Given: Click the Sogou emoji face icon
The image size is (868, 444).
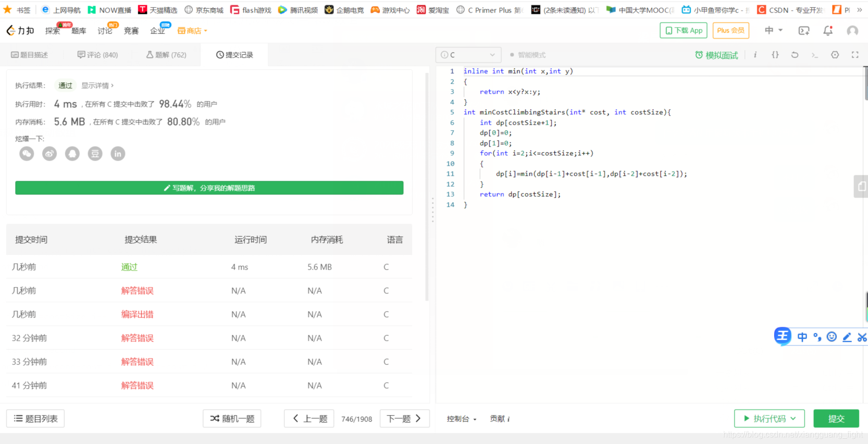Looking at the screenshot, I should click(832, 337).
